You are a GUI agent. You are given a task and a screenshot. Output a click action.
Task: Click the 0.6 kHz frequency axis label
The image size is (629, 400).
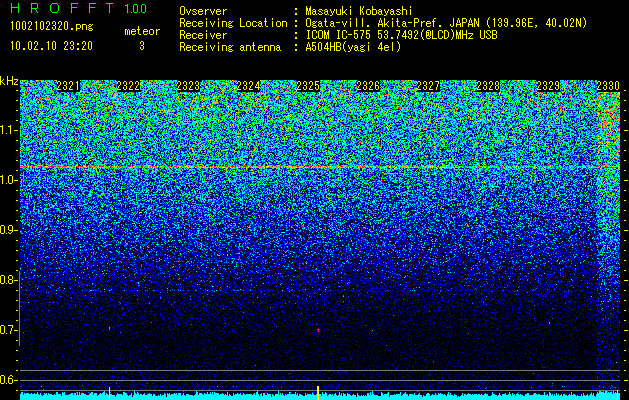(7, 380)
